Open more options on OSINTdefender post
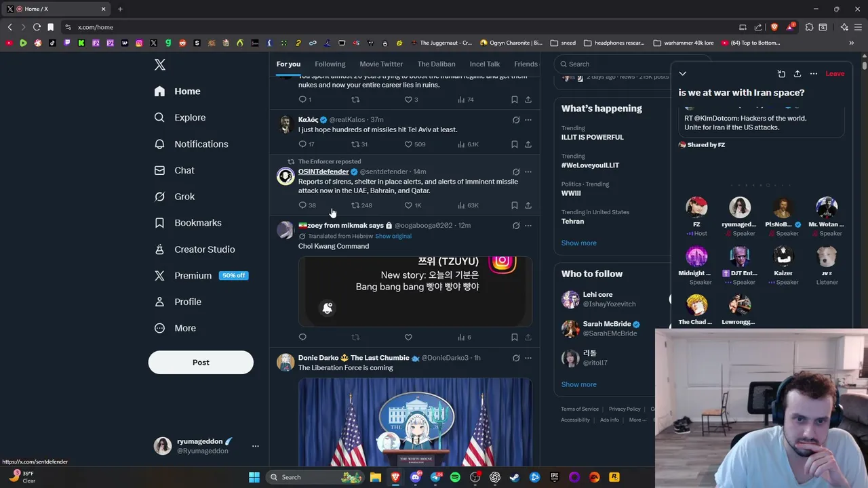This screenshot has height=488, width=868. click(x=528, y=171)
